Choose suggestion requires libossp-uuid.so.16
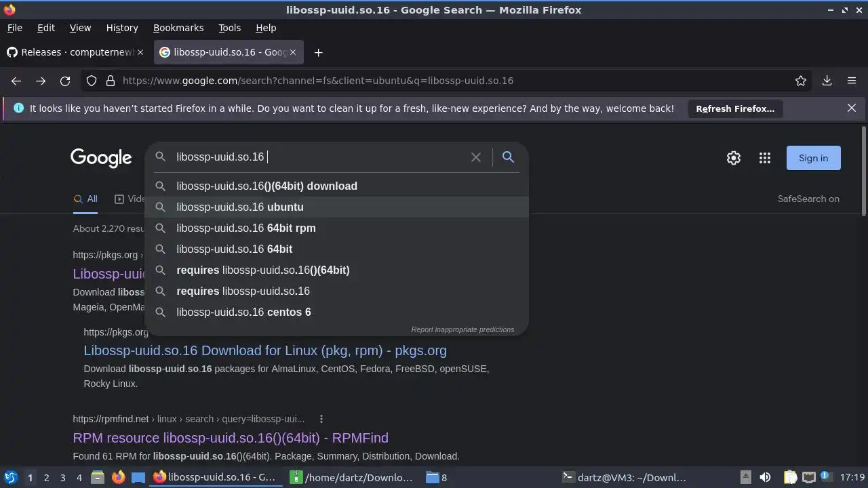Screen dimensions: 868x488 click(336, 291)
